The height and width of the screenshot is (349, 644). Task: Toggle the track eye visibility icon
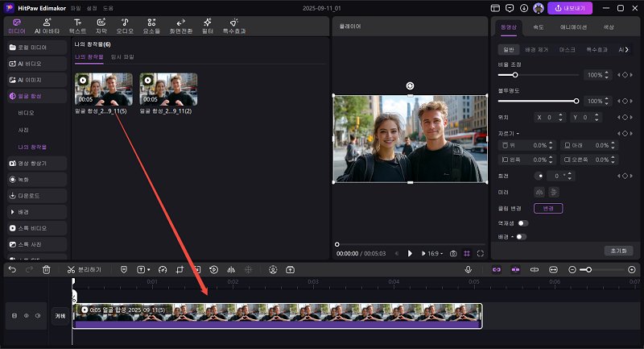(x=27, y=316)
